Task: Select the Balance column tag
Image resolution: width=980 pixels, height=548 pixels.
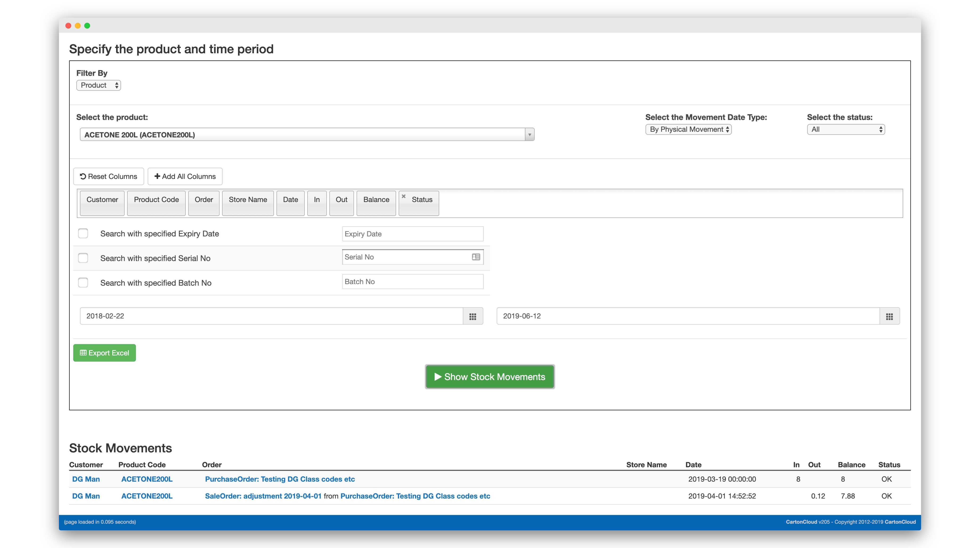Action: 376,200
